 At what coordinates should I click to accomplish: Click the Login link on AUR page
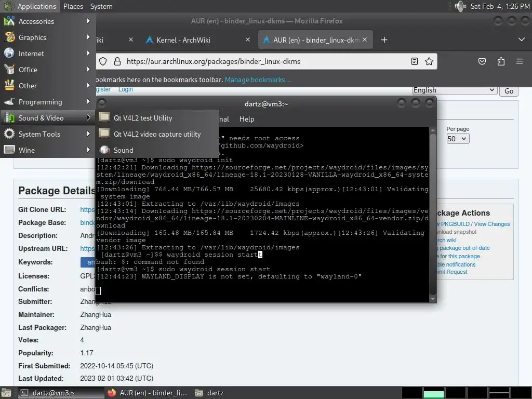point(126,89)
